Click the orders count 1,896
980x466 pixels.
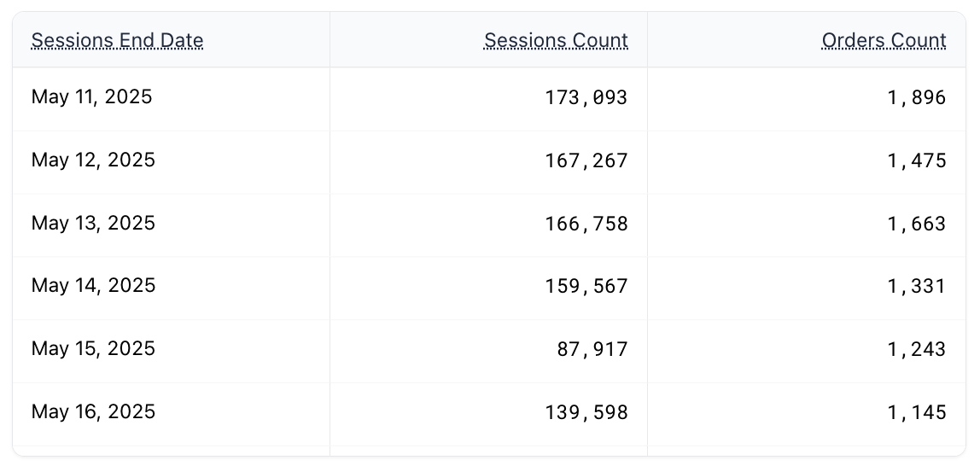(917, 98)
